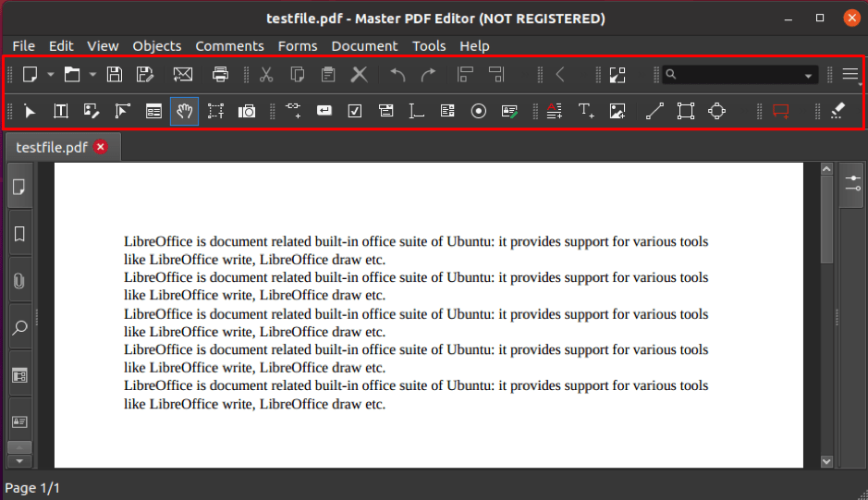Click the Save As icon
868x500 pixels.
(x=144, y=74)
